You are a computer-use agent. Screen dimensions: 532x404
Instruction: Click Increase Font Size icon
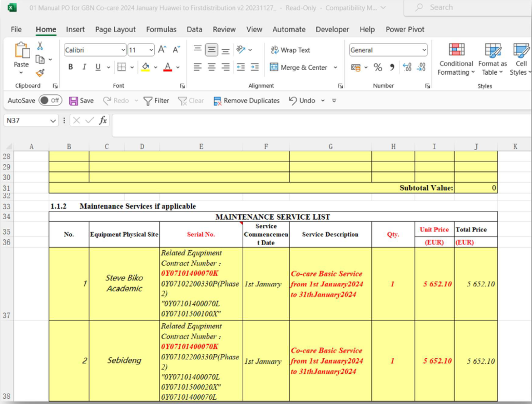coord(162,50)
